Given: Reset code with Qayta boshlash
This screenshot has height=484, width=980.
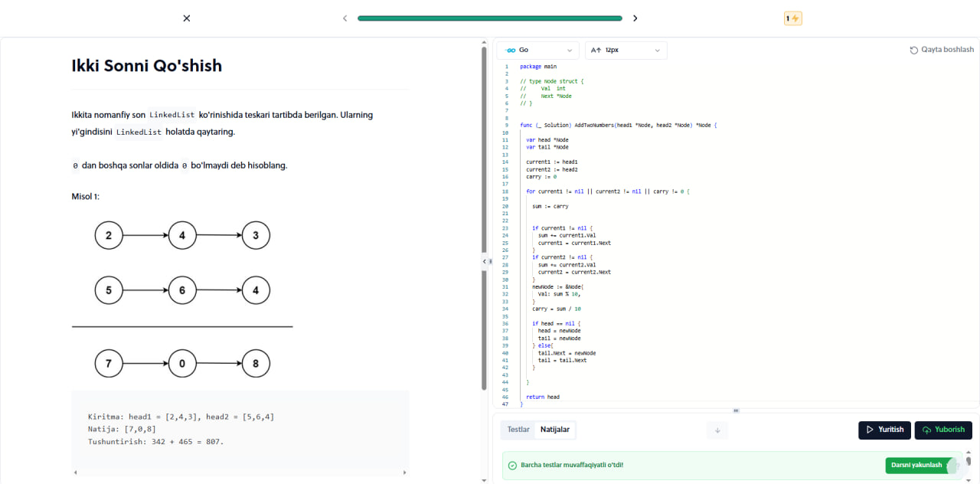Looking at the screenshot, I should [x=942, y=50].
